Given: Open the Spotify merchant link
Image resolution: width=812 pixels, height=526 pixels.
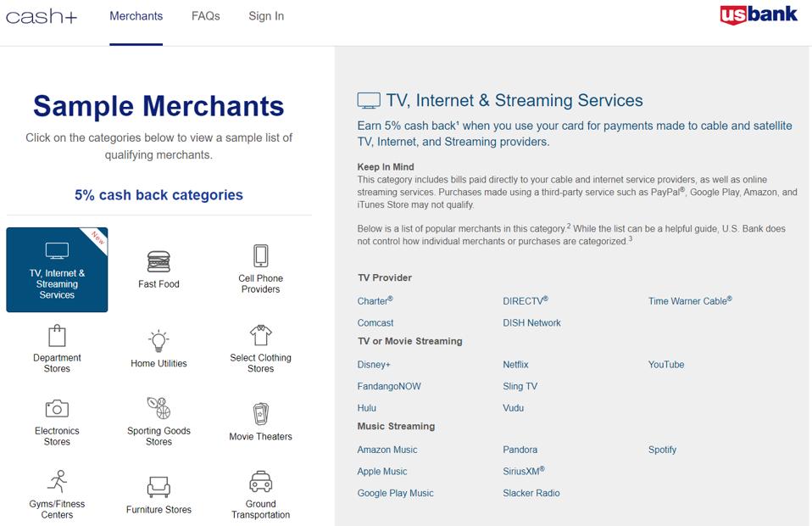Looking at the screenshot, I should pos(662,450).
